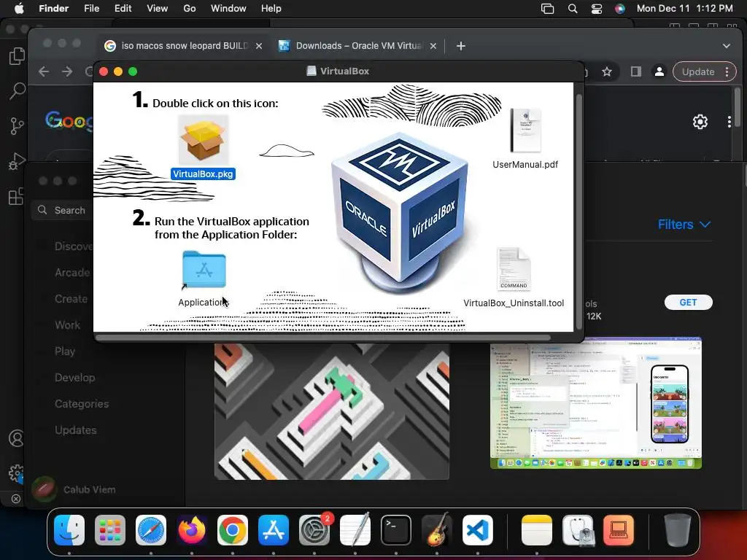Screen dimensions: 747x560
Task: Expand the Filters dropdown in App Store
Action: (684, 225)
